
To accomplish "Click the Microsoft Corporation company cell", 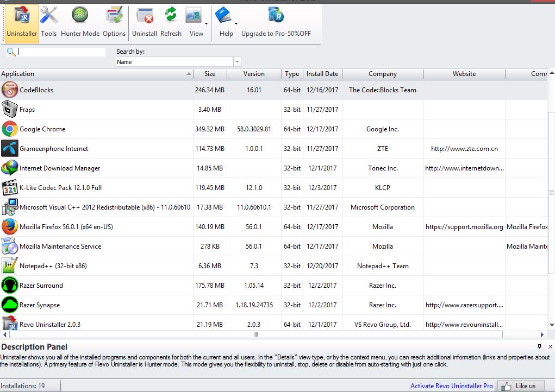I will (x=383, y=207).
